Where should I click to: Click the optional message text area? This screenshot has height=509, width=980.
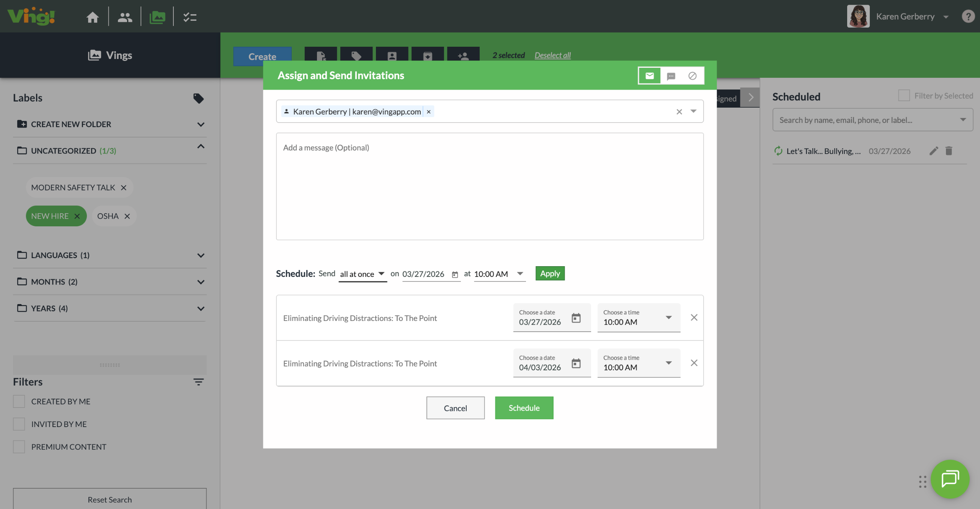click(490, 187)
